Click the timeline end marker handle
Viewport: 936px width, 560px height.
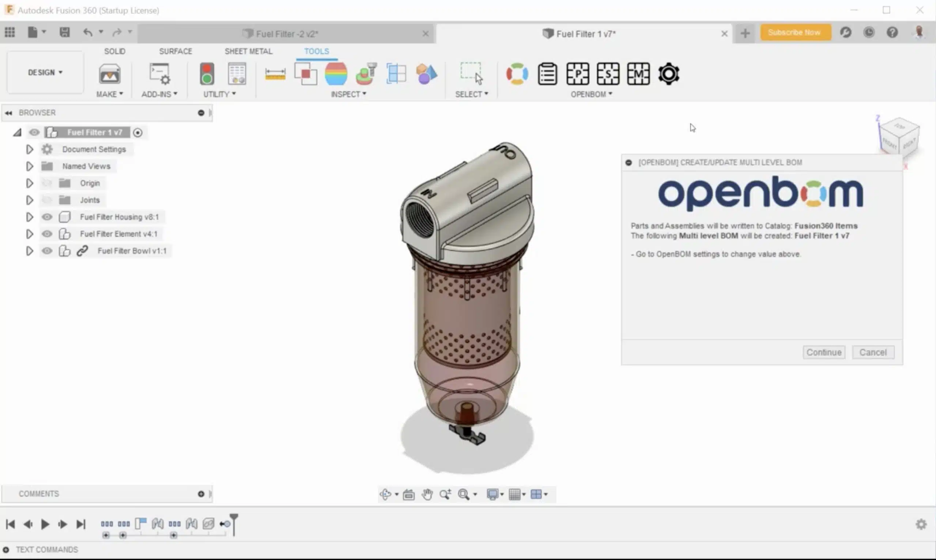pos(234,524)
